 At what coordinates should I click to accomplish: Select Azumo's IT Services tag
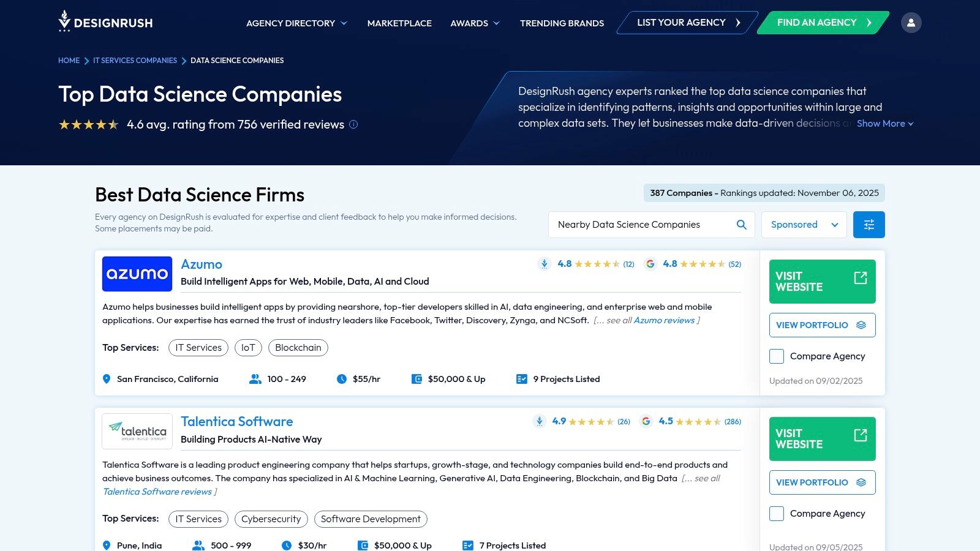[x=198, y=348]
